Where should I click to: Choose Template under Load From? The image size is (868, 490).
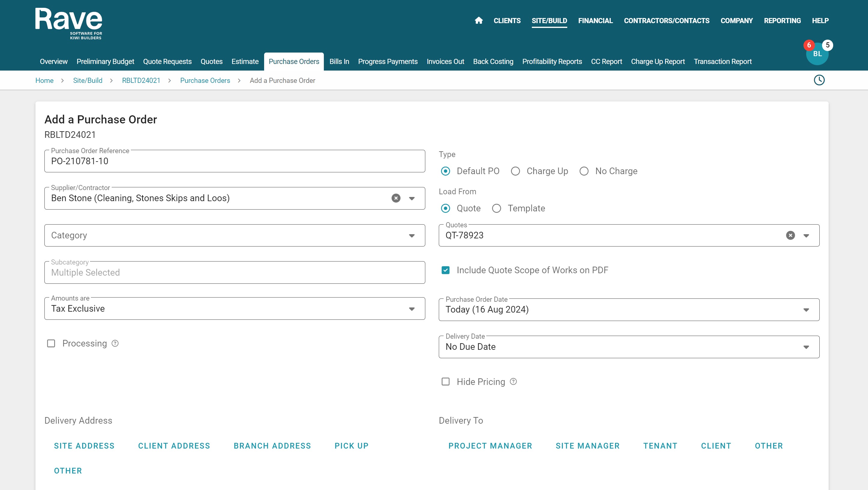496,208
